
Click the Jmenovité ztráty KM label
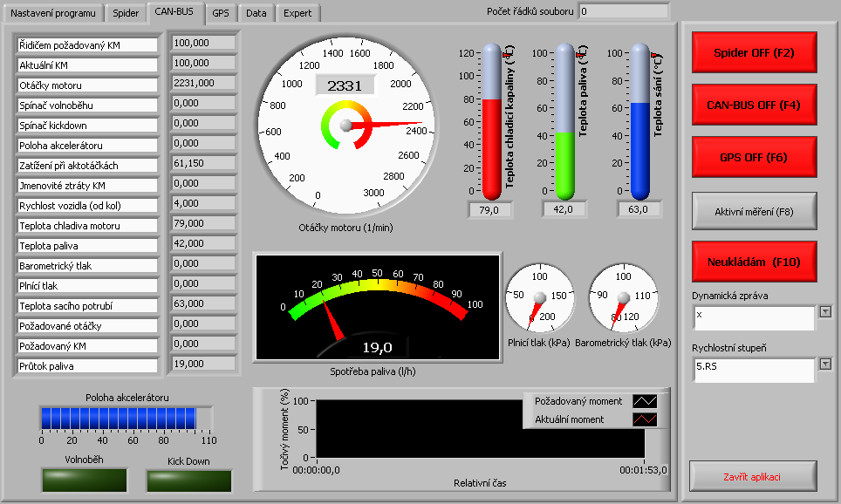[x=87, y=186]
